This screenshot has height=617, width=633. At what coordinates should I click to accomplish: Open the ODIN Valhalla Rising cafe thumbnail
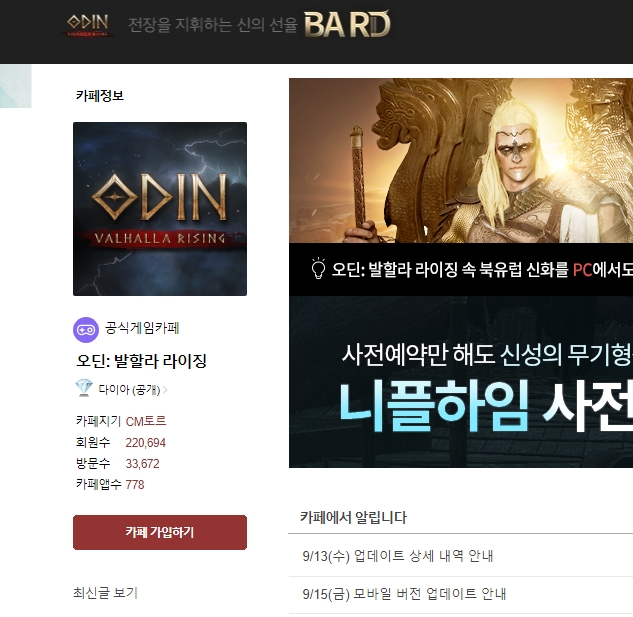pyautogui.click(x=160, y=209)
